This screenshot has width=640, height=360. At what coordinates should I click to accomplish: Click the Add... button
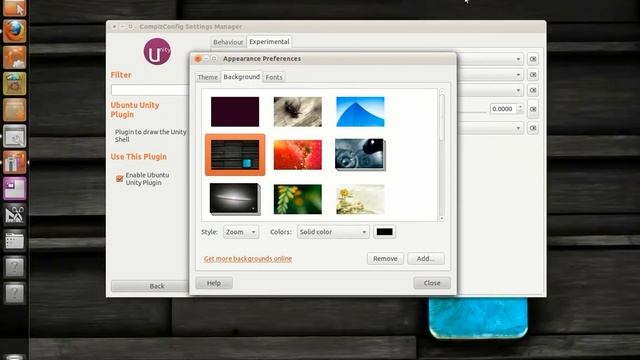pos(426,259)
